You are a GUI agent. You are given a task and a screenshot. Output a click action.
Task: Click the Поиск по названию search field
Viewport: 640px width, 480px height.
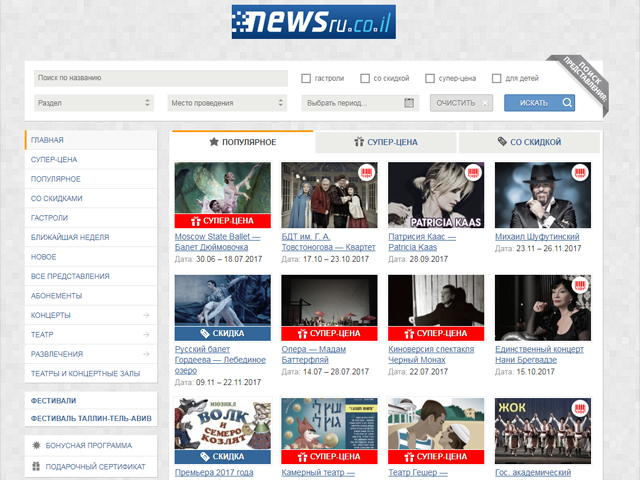pyautogui.click(x=161, y=78)
